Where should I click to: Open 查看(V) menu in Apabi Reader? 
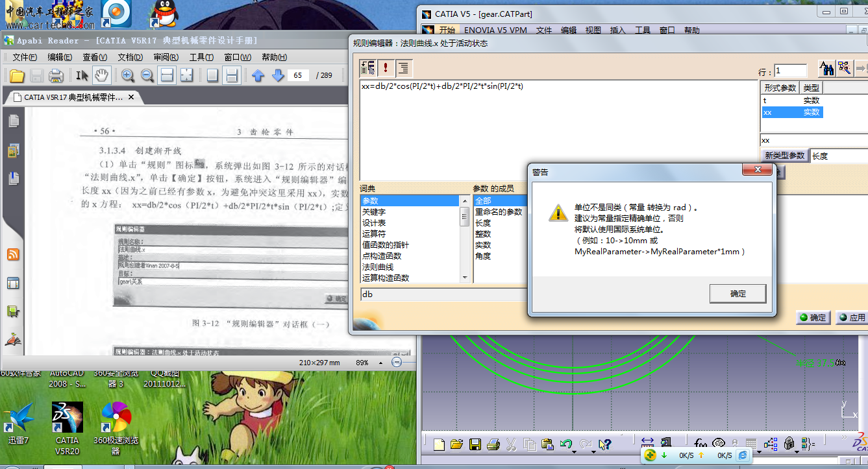[x=95, y=57]
